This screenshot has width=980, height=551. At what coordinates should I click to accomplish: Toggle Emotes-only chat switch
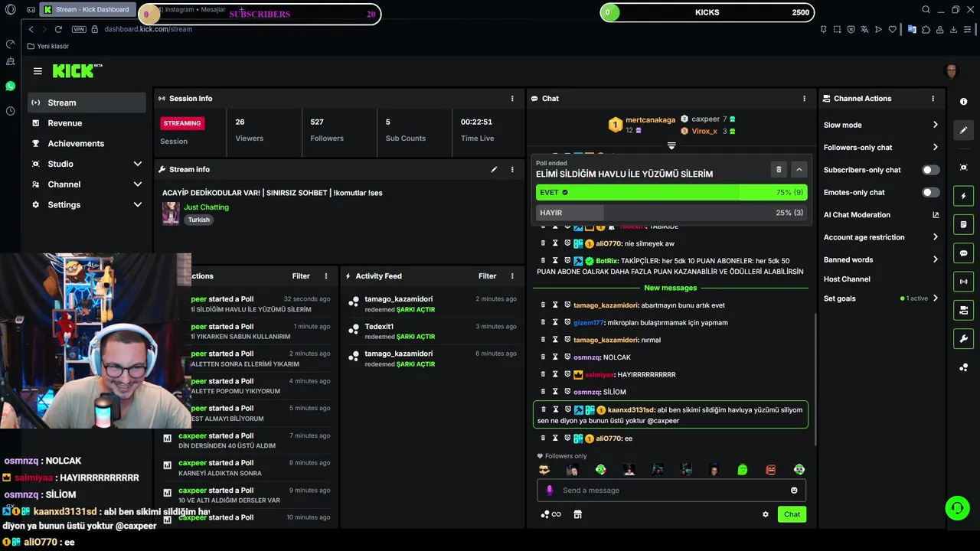click(931, 192)
